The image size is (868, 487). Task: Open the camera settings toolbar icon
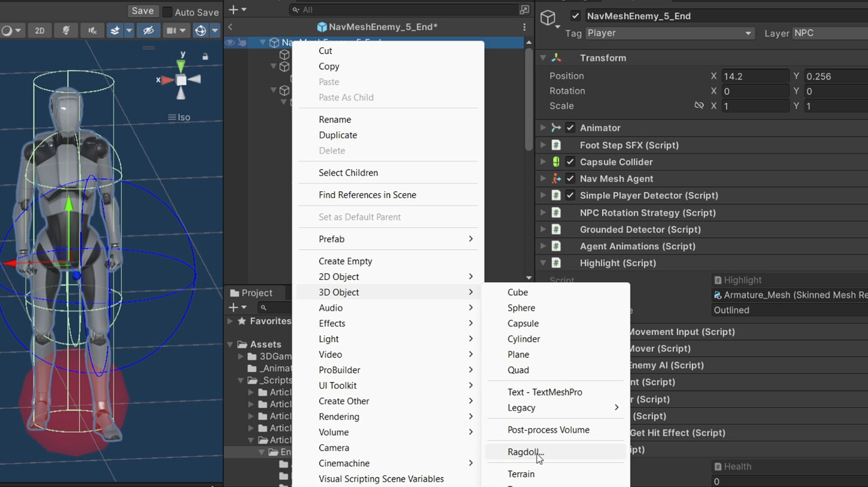(170, 30)
